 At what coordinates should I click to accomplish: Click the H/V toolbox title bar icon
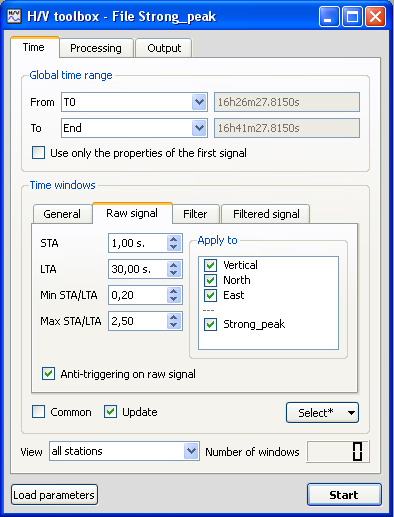(14, 16)
